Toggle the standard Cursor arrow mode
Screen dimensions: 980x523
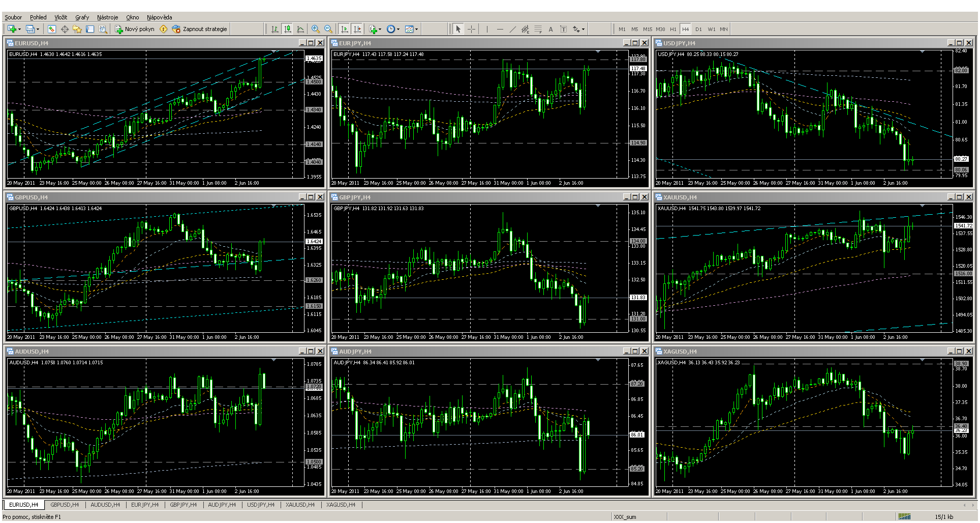click(458, 29)
